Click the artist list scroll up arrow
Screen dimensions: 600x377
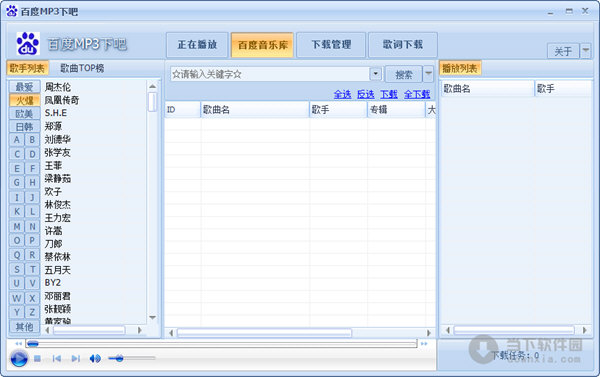point(152,86)
